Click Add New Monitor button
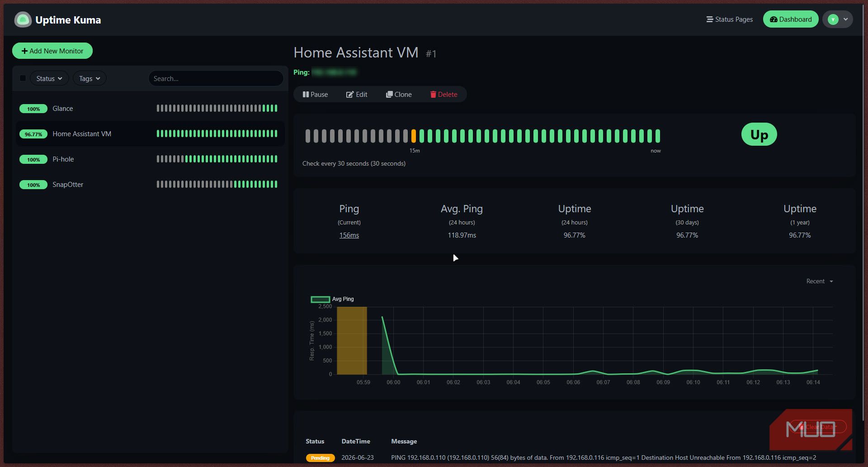This screenshot has width=868, height=467. pyautogui.click(x=52, y=51)
